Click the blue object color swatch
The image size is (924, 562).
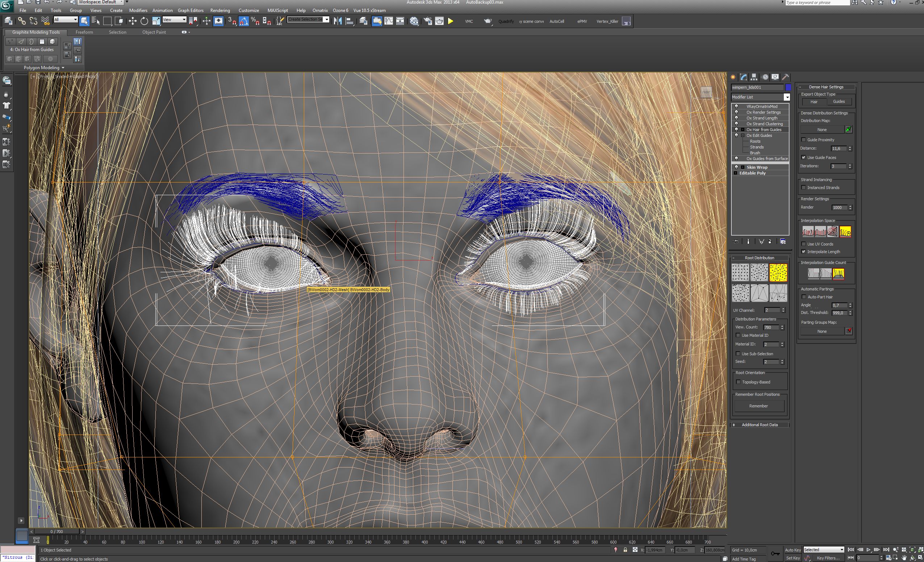788,87
